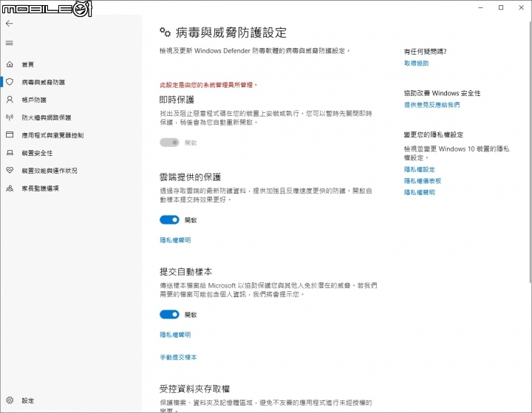Open 應用程式與瀏覽器控制 section
This screenshot has height=413, width=532.
coord(52,135)
